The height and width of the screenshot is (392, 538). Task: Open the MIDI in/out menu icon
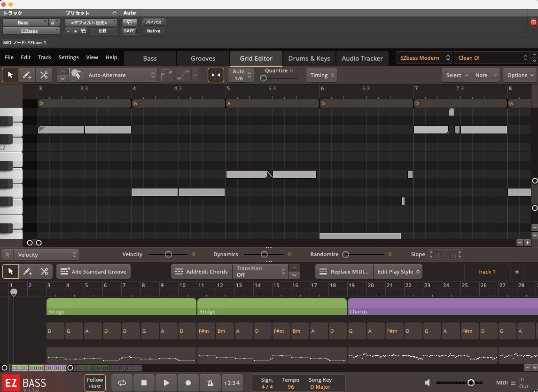click(513, 383)
